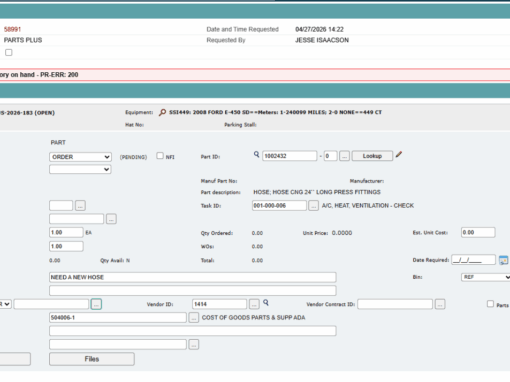Click the Task ID field 001-000-006

click(x=279, y=206)
